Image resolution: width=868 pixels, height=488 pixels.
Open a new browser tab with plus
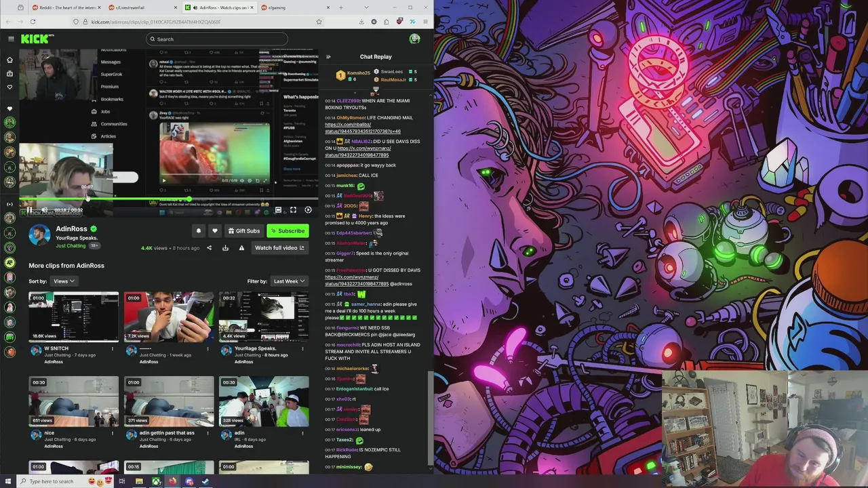coord(340,7)
